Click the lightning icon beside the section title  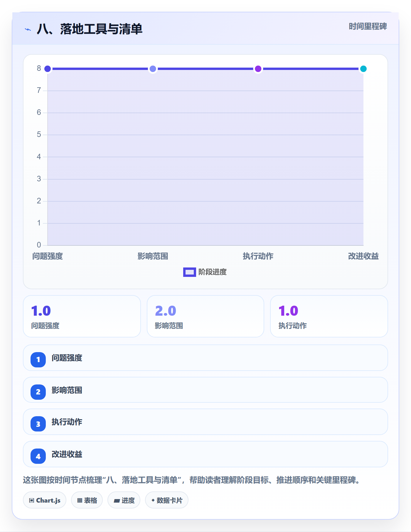click(x=28, y=29)
